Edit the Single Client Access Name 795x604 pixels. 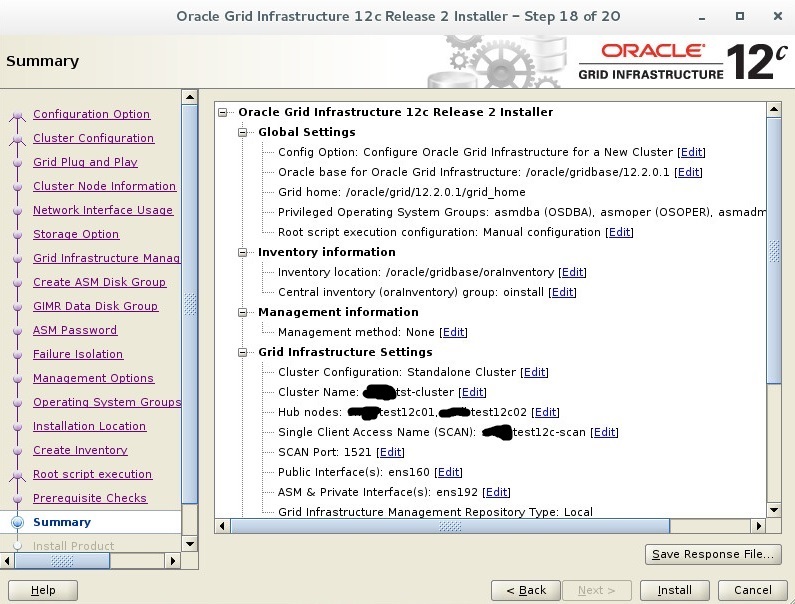click(604, 432)
